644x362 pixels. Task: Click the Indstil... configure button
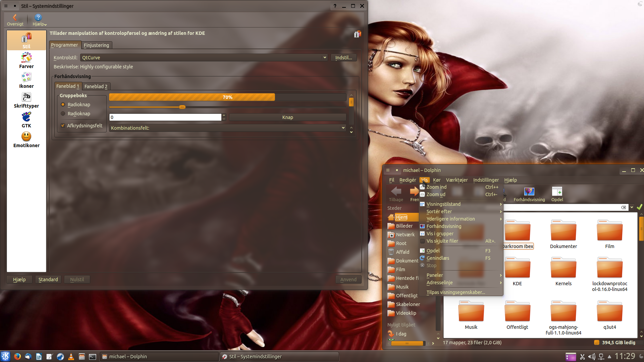344,58
